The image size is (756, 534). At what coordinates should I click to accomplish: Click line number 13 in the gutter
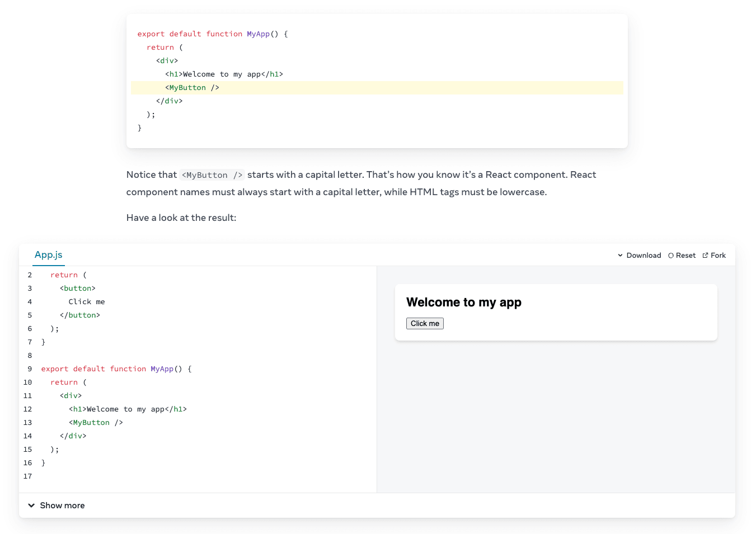coord(28,423)
